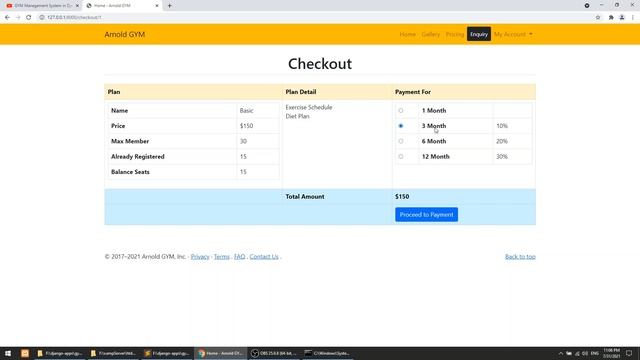Switch to command prompt window in taskbar
The height and width of the screenshot is (360, 640).
point(327,353)
